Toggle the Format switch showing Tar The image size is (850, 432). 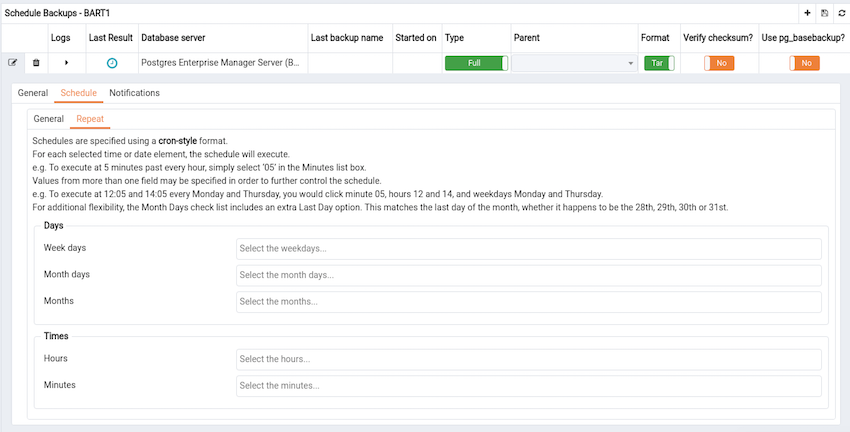659,63
